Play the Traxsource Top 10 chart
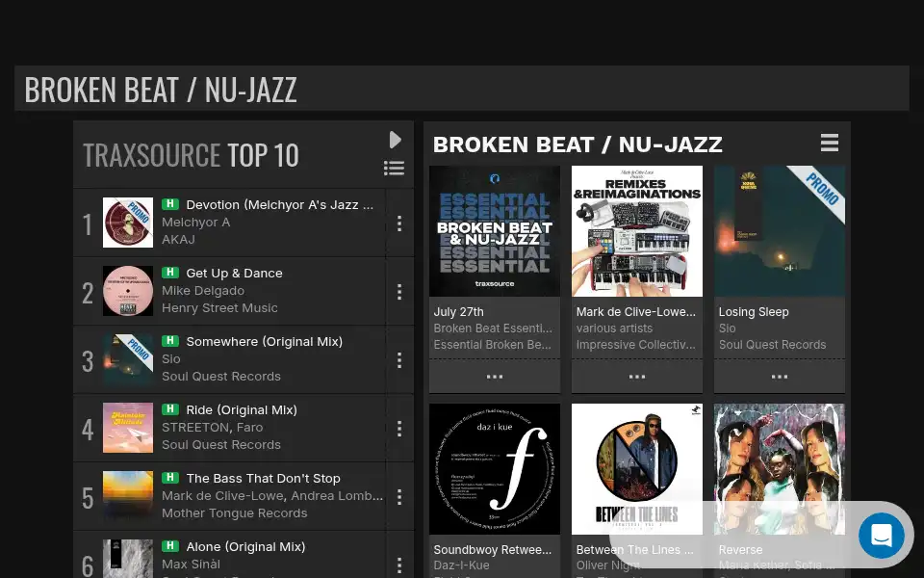 coord(395,140)
